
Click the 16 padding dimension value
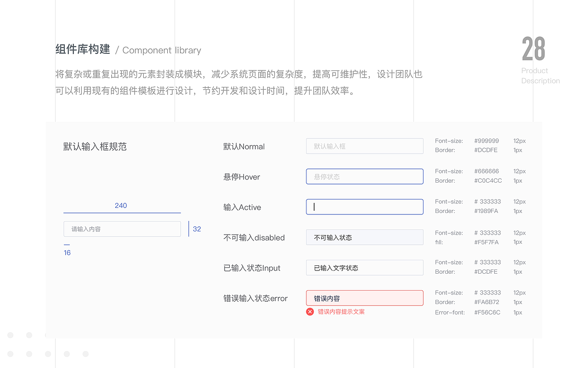coord(67,253)
